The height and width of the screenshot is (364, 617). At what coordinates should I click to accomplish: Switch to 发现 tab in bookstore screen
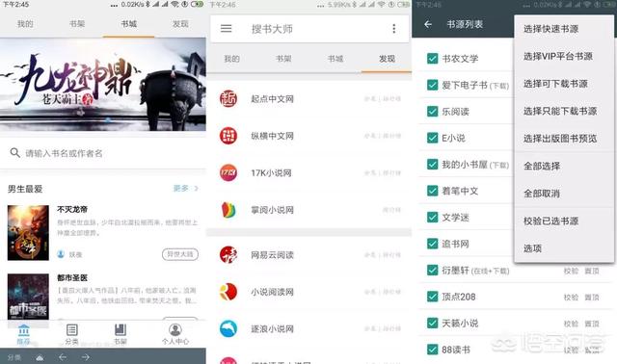[x=180, y=24]
